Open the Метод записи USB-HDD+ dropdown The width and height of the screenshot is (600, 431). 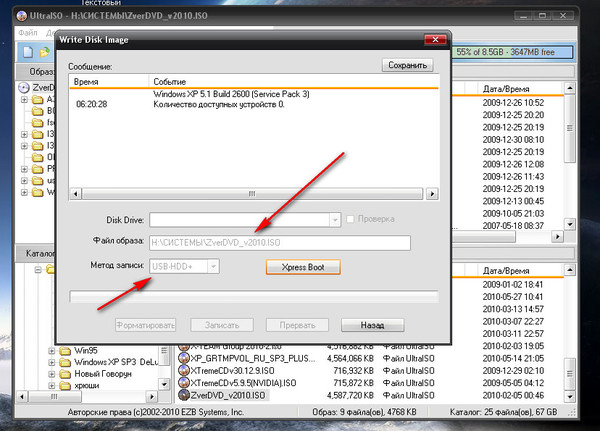(213, 266)
